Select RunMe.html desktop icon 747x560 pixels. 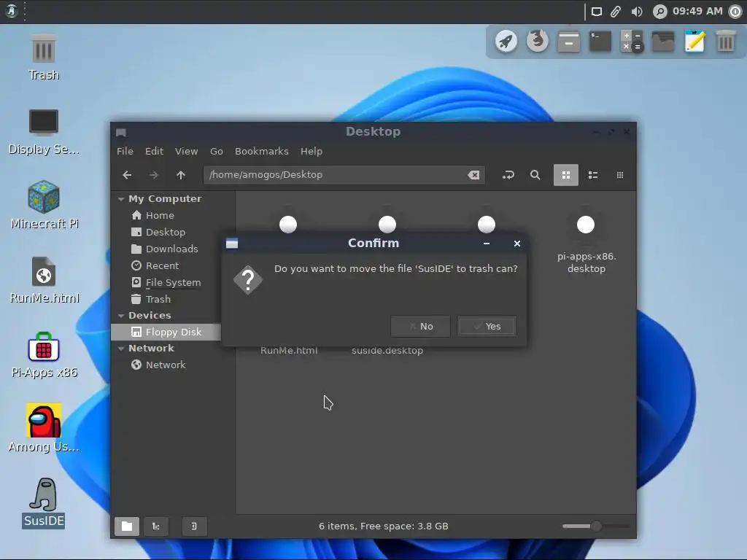44,280
